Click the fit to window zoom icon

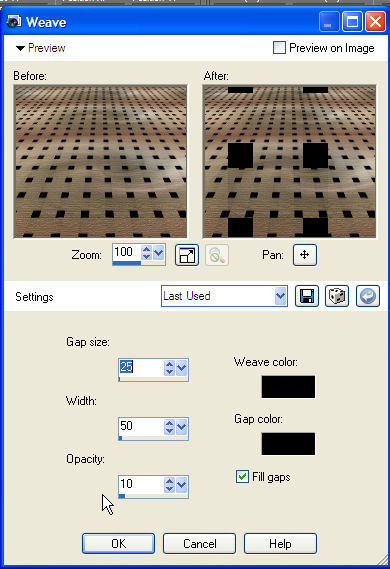[187, 255]
